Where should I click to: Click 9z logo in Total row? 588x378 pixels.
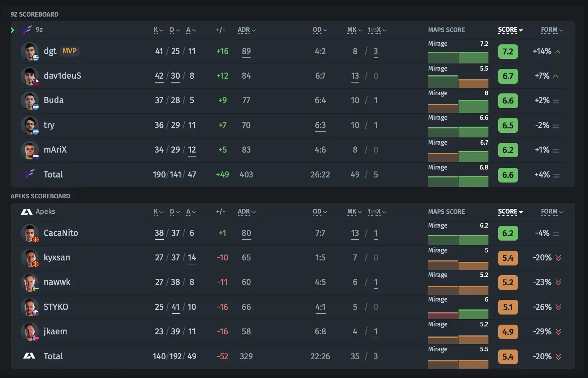pyautogui.click(x=29, y=174)
